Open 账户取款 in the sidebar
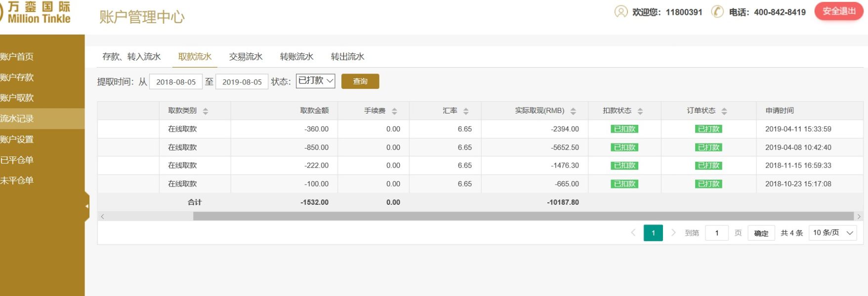Viewport: 868px width, 296px height. (17, 98)
